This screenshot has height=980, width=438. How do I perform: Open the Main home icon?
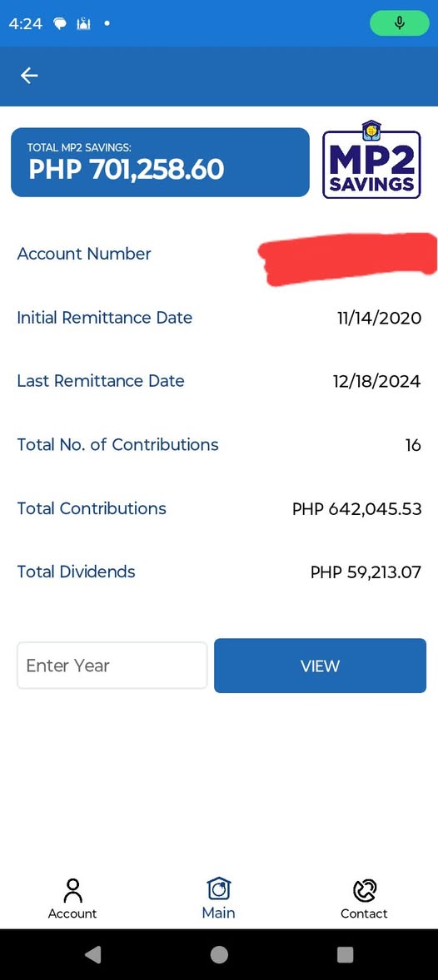(219, 888)
